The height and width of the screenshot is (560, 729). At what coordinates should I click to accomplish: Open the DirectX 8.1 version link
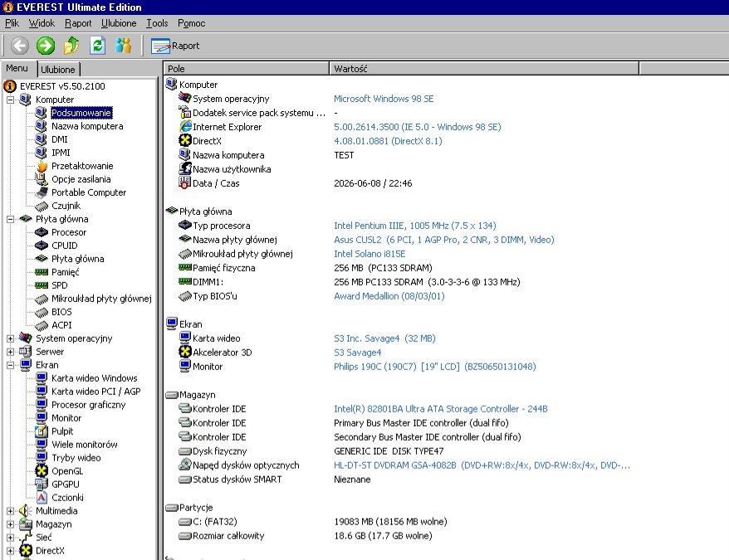click(x=388, y=141)
